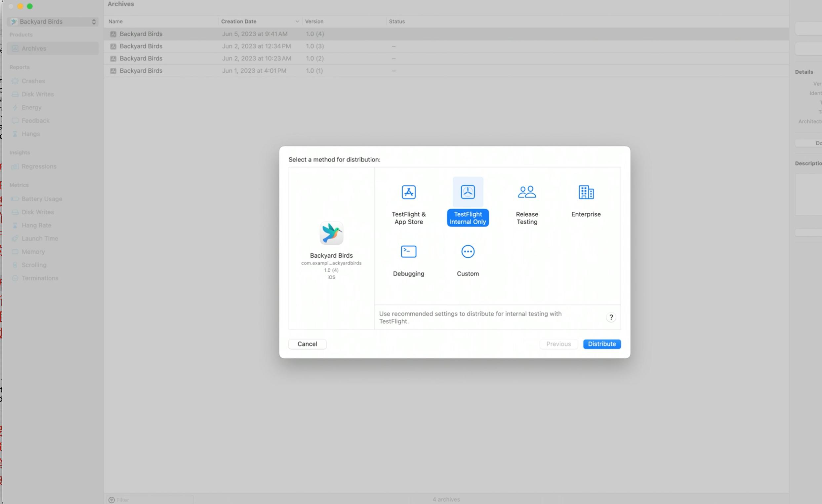Open the Backyard Birds product selector

click(52, 21)
